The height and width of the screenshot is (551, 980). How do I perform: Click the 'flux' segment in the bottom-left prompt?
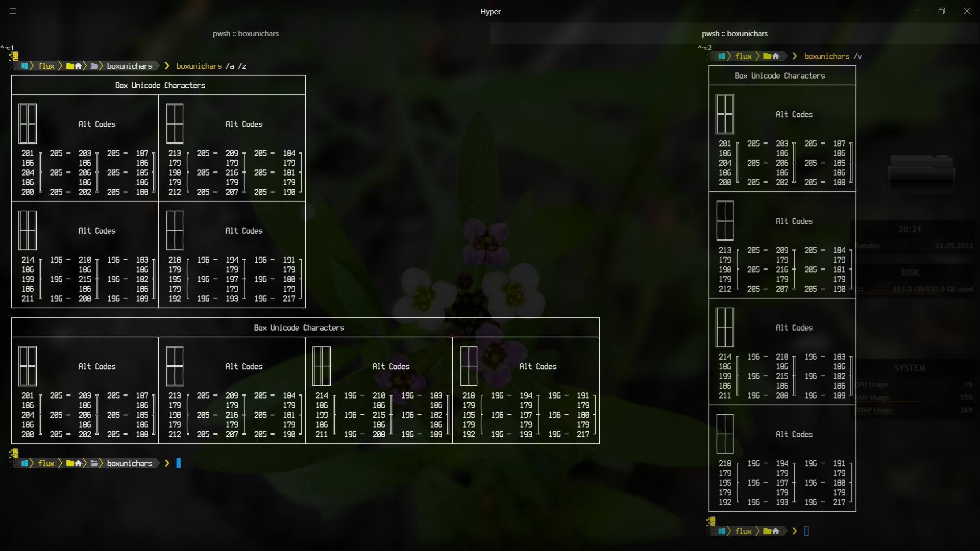point(46,463)
